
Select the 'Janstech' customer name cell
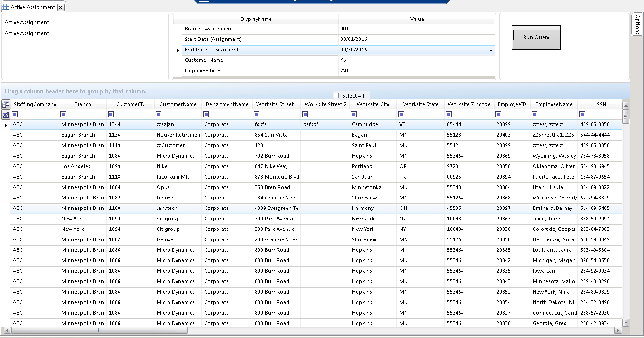(178, 208)
